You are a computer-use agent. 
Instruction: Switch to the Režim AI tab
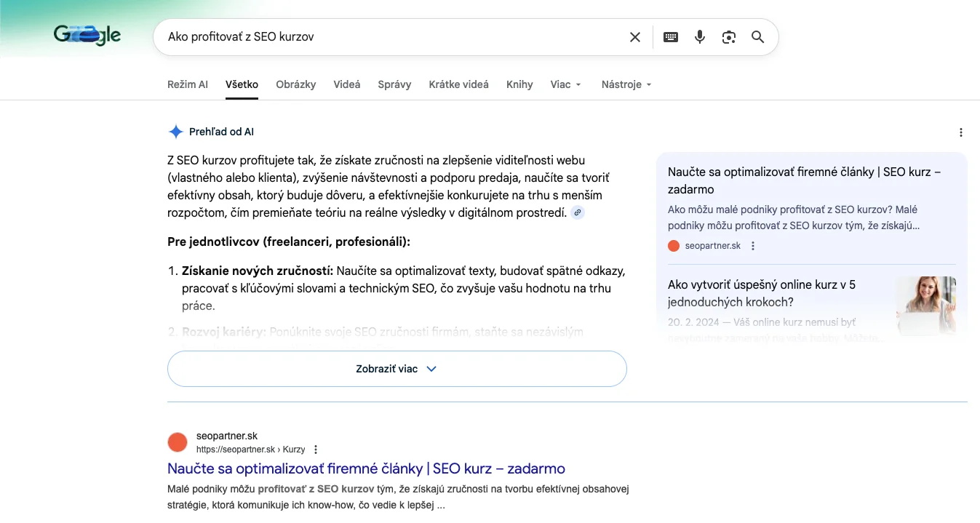click(187, 84)
